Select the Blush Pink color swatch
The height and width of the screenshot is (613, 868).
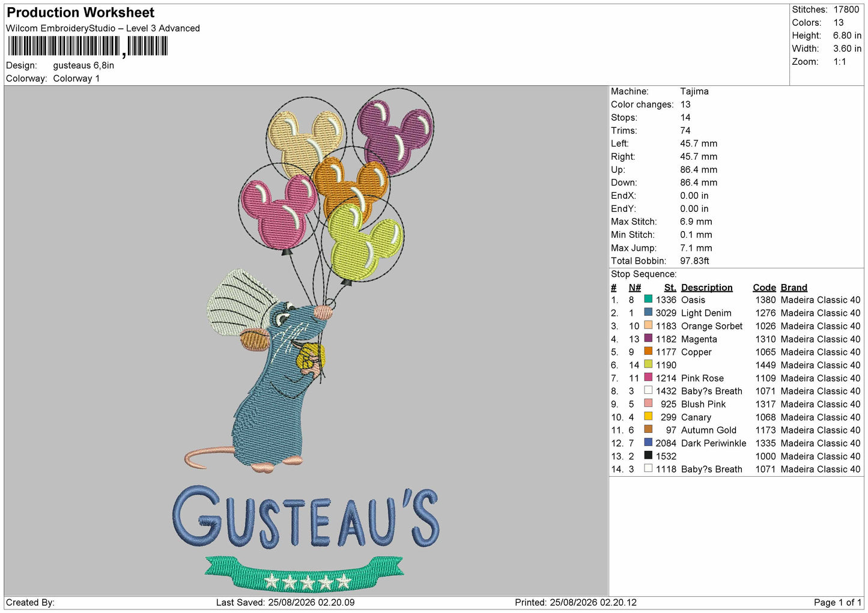pyautogui.click(x=648, y=403)
